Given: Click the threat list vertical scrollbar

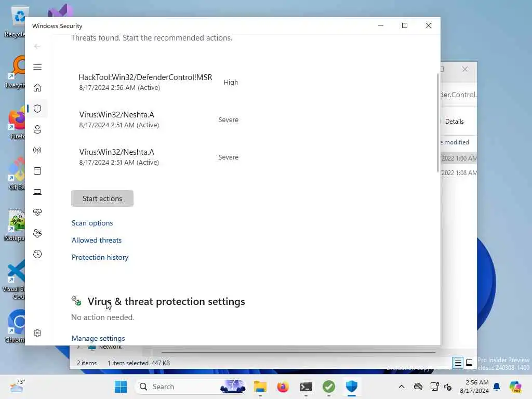Looking at the screenshot, I should coord(437,122).
